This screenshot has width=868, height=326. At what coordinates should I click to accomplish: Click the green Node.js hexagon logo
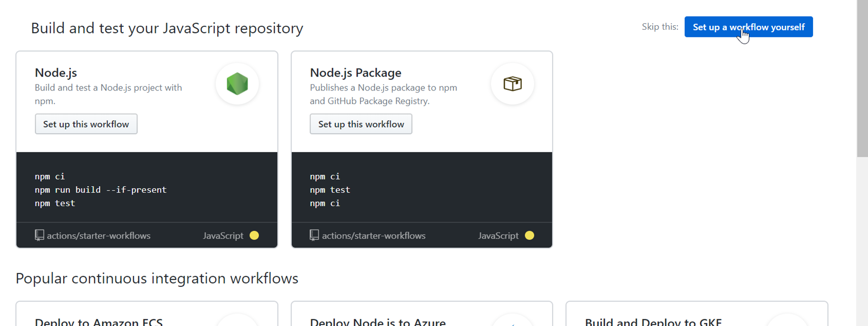pos(237,84)
